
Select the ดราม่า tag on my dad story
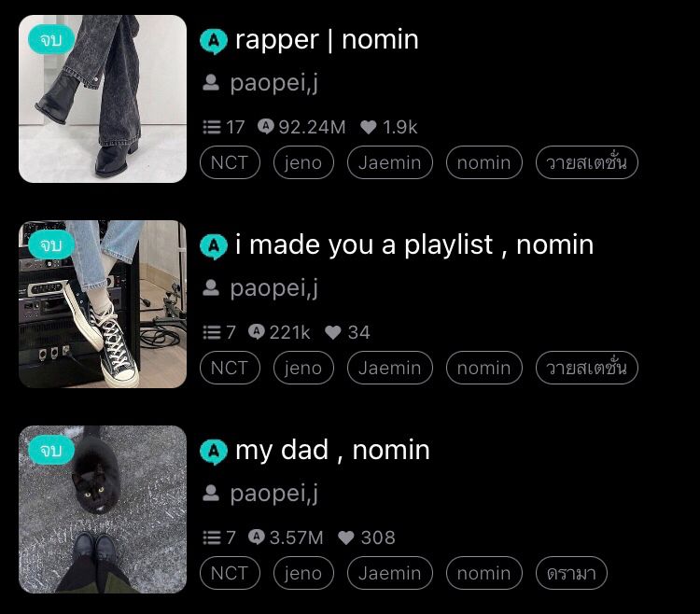click(571, 573)
